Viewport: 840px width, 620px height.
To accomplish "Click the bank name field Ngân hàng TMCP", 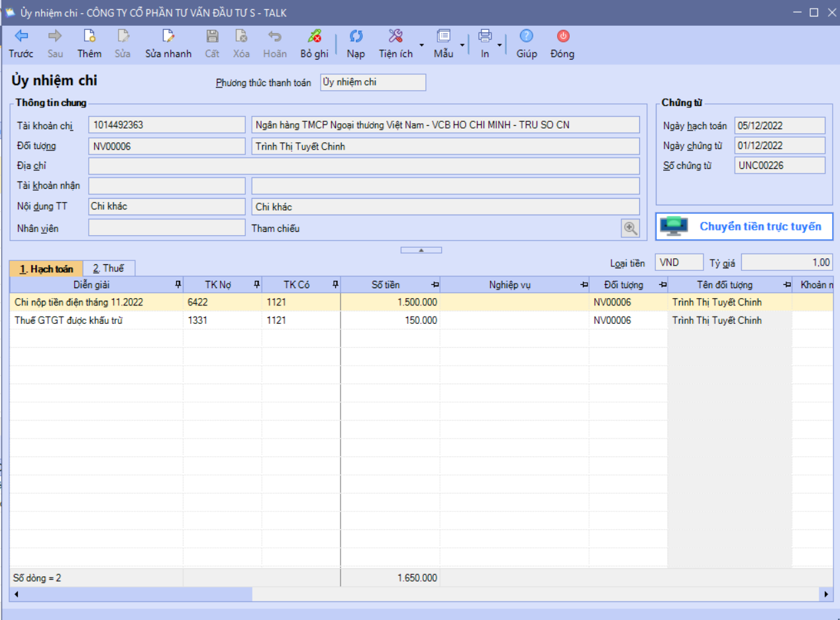I will 446,125.
